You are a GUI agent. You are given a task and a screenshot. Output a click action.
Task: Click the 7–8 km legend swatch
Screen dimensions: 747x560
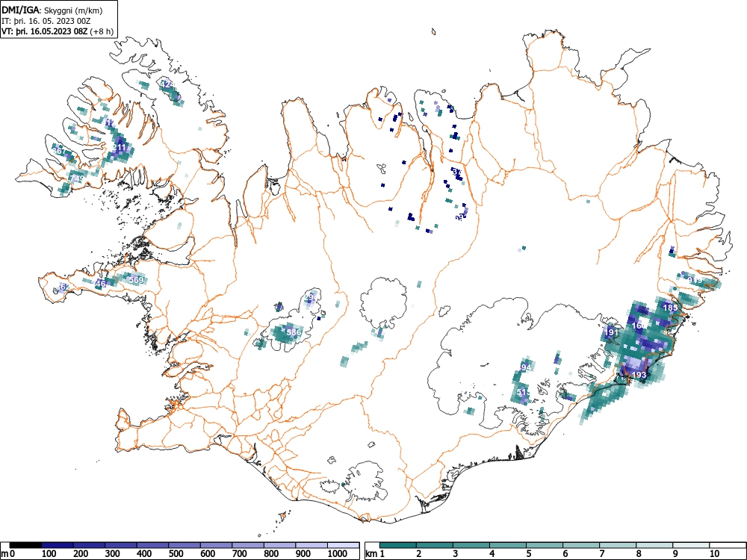click(618, 545)
